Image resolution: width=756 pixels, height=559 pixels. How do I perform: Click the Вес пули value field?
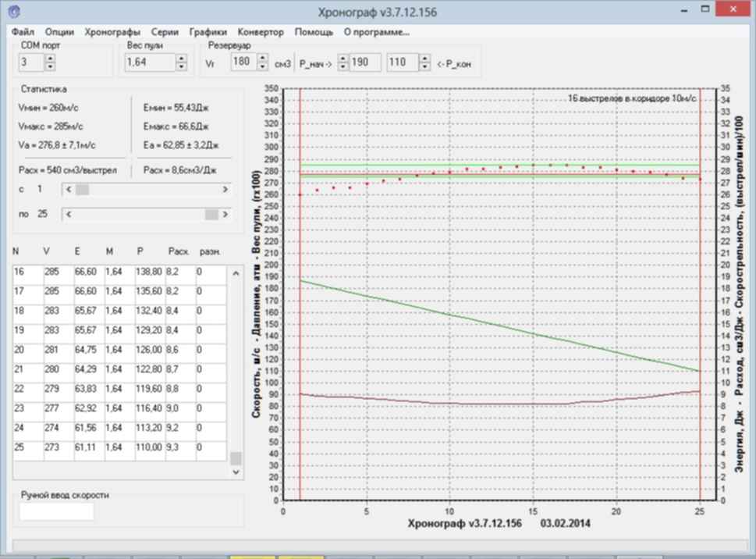coord(149,62)
